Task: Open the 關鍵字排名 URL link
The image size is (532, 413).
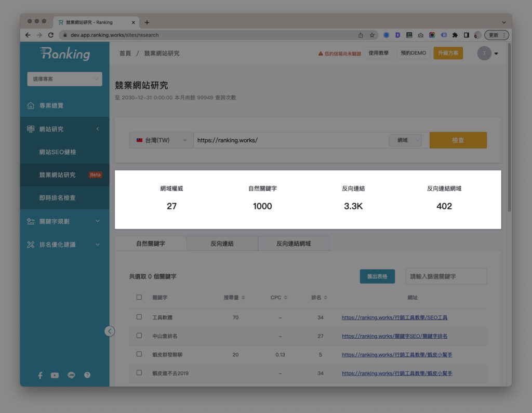Action: (x=395, y=336)
